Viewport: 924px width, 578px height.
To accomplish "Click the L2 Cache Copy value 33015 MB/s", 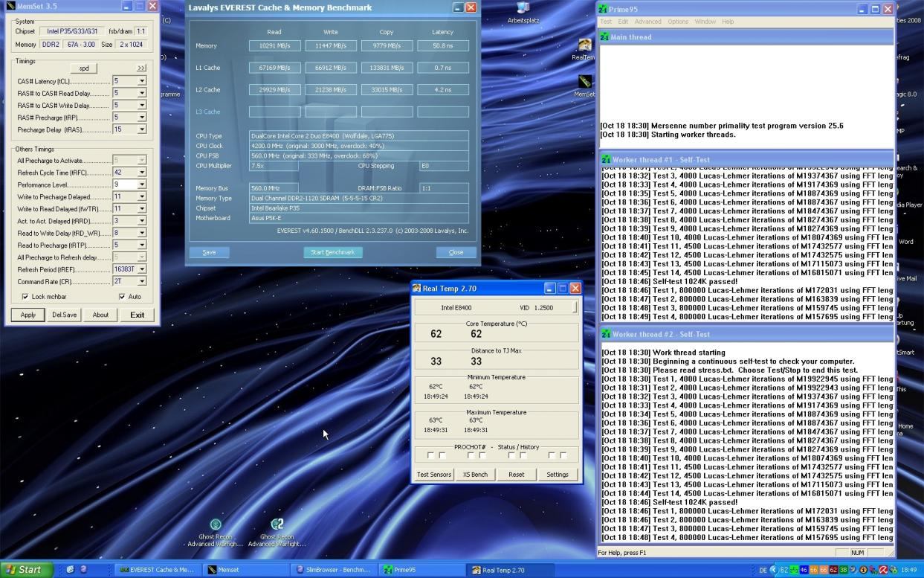I will [x=387, y=89].
